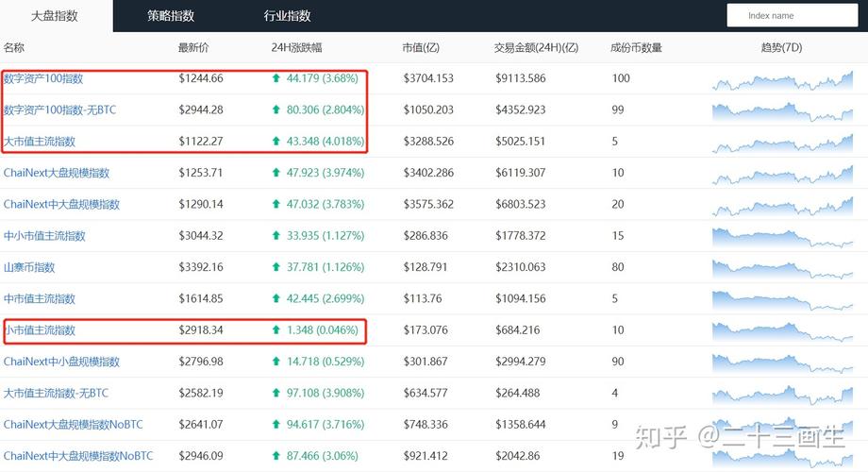Screen dimensions: 868x472
Task: Open the 大市值主流指数 link
Action: pyautogui.click(x=40, y=142)
